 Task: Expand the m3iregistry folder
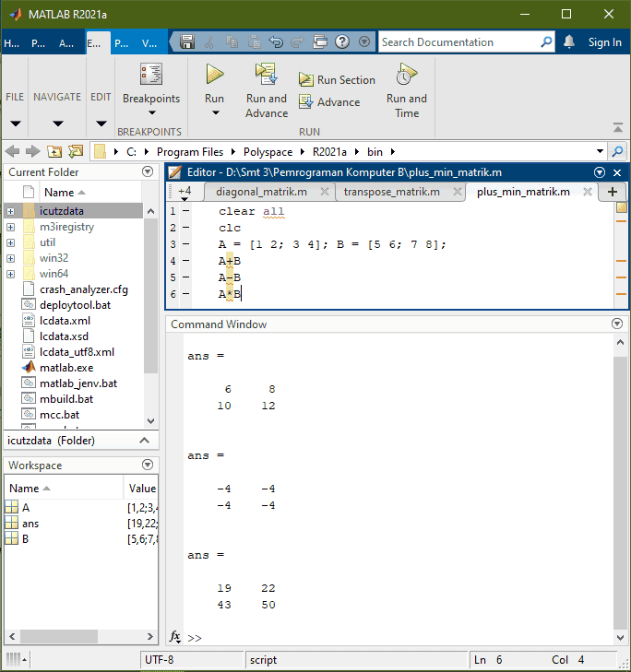pos(11,227)
